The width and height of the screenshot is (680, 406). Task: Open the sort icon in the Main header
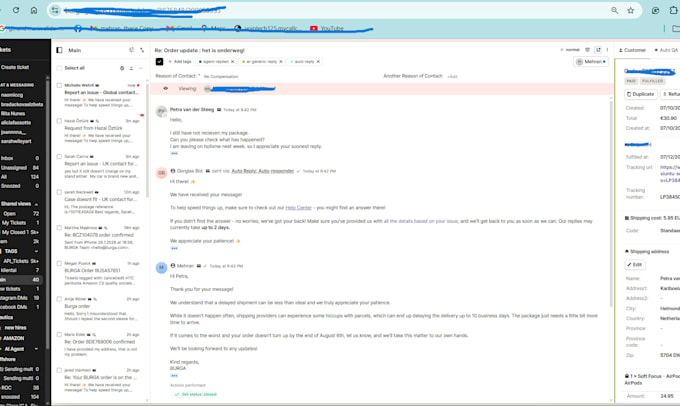click(131, 50)
